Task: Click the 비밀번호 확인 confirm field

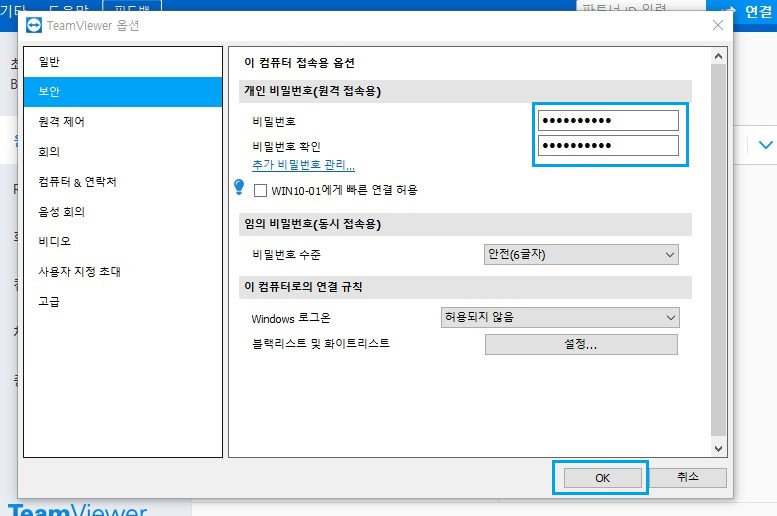Action: 608,146
